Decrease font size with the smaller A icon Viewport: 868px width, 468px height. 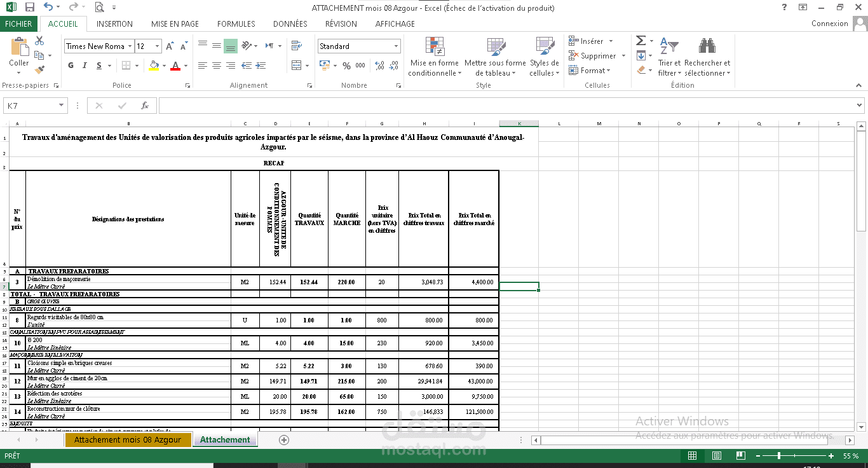point(184,46)
